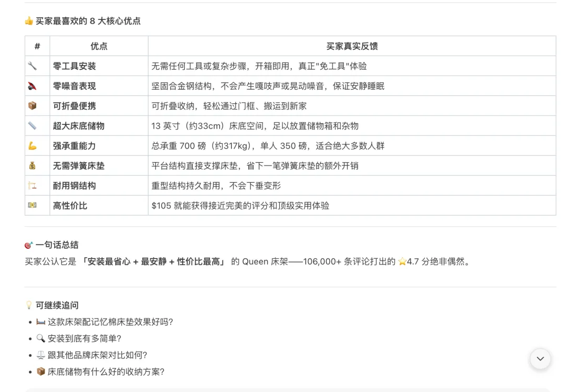Ask follow-up 跟其他品牌床架对比如何?
Image resolution: width=567 pixels, height=392 pixels.
point(97,355)
